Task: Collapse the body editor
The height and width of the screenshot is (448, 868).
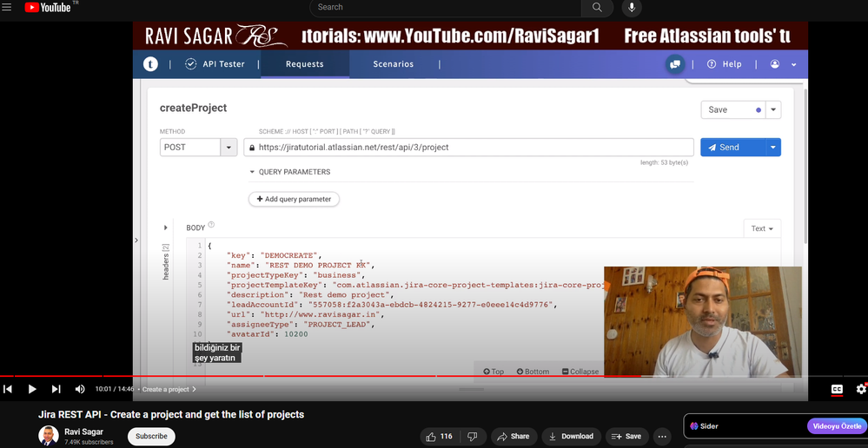Action: click(x=580, y=372)
